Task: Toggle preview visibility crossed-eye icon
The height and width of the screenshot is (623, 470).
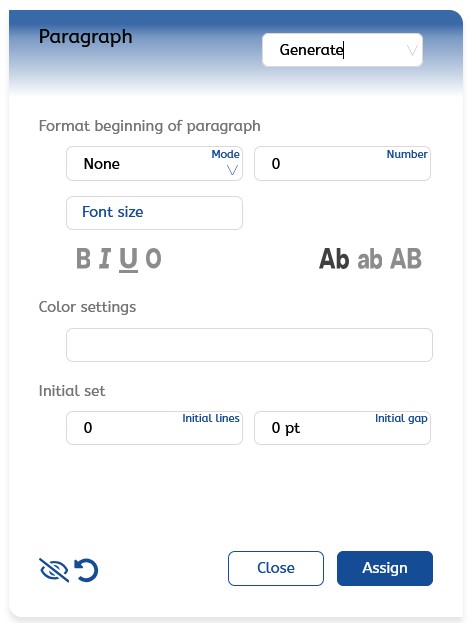Action: tap(54, 570)
